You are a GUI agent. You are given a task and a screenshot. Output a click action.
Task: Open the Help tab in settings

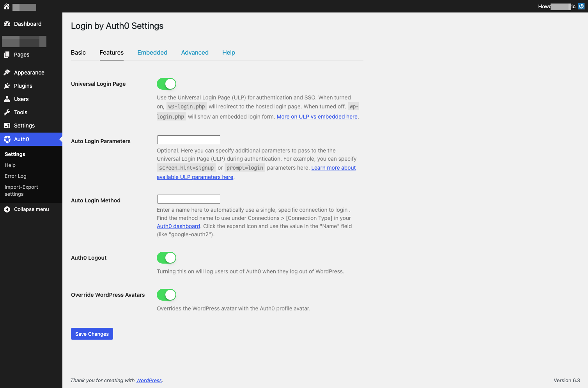[x=229, y=53]
